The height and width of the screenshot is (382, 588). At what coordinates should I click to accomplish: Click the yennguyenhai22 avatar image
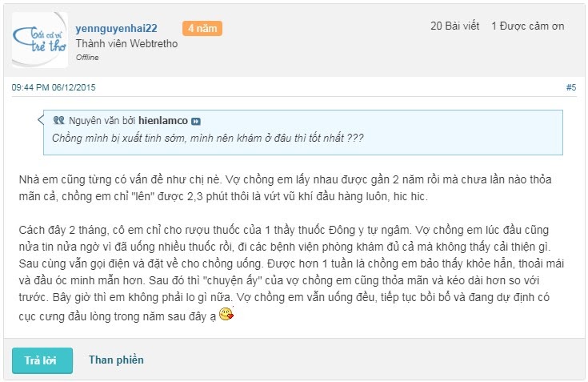coord(39,39)
